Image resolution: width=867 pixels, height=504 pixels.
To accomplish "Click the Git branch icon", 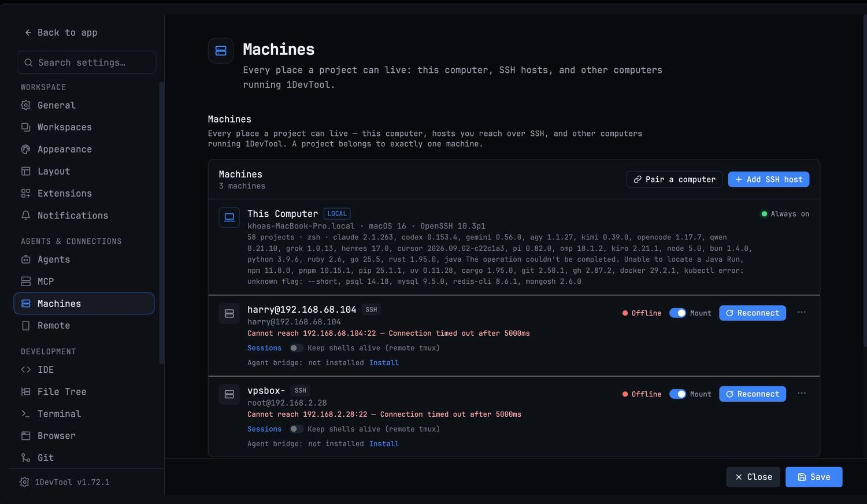I will (25, 457).
